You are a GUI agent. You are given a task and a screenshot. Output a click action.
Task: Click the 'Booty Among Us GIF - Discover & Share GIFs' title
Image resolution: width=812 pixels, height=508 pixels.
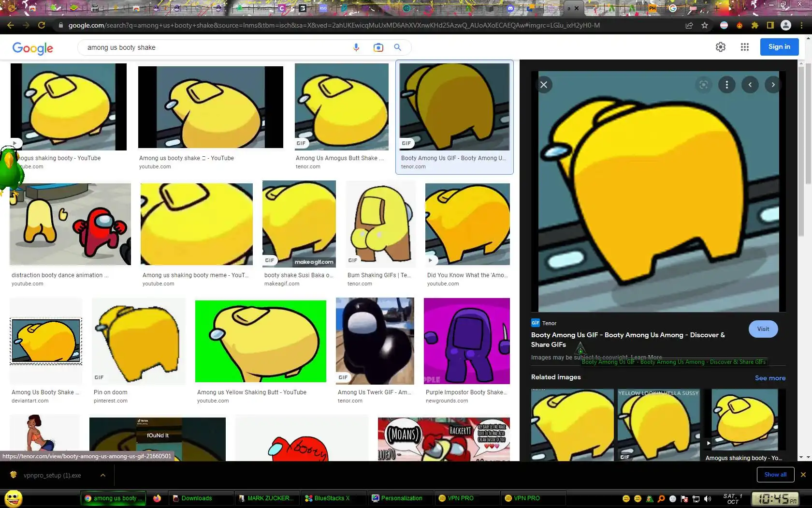tap(628, 340)
